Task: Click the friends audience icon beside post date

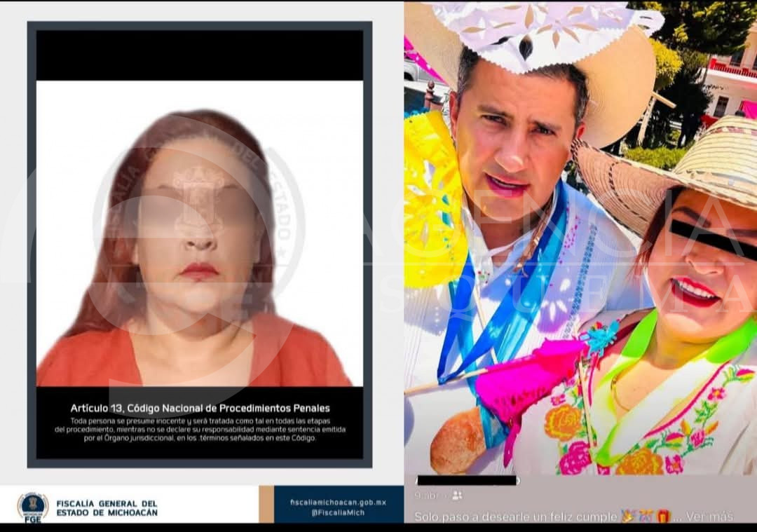Action: [457, 496]
